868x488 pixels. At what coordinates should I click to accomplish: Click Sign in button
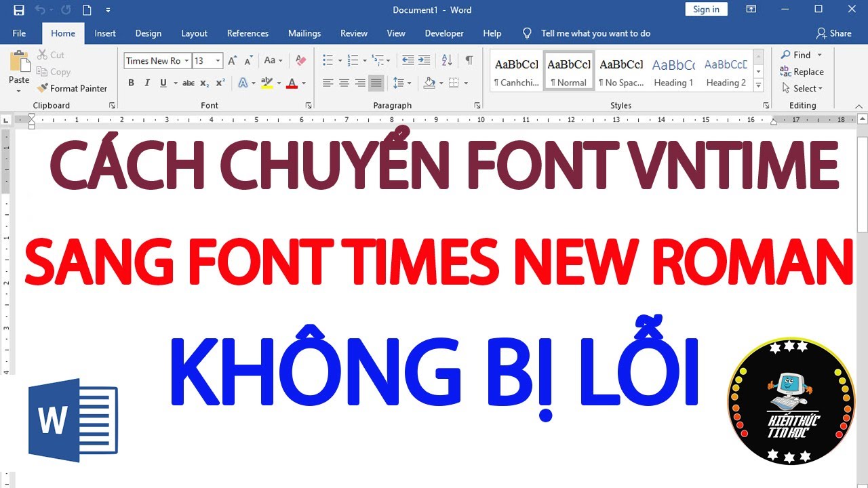pos(706,9)
